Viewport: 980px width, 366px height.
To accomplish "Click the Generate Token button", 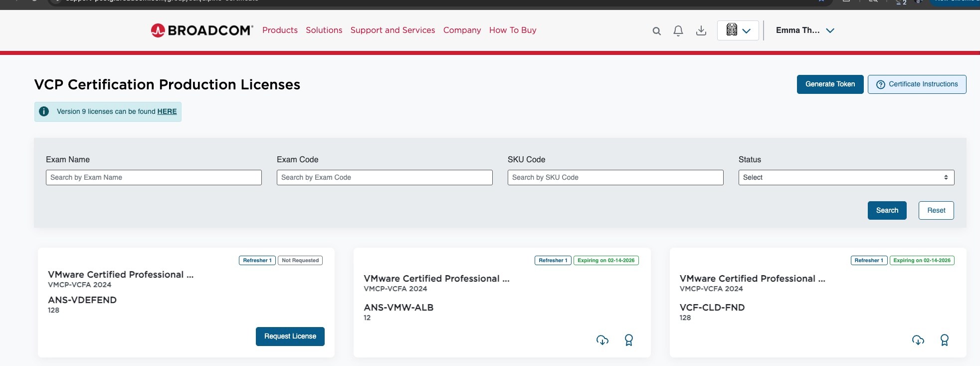I will pos(830,84).
